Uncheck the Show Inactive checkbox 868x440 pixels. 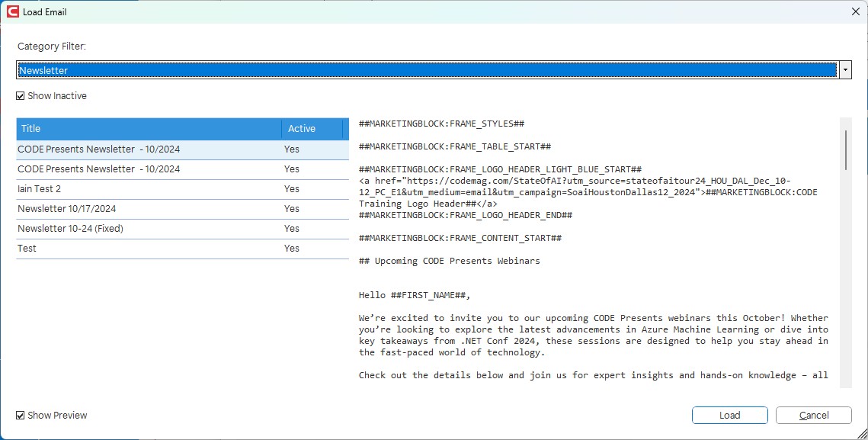[21, 96]
